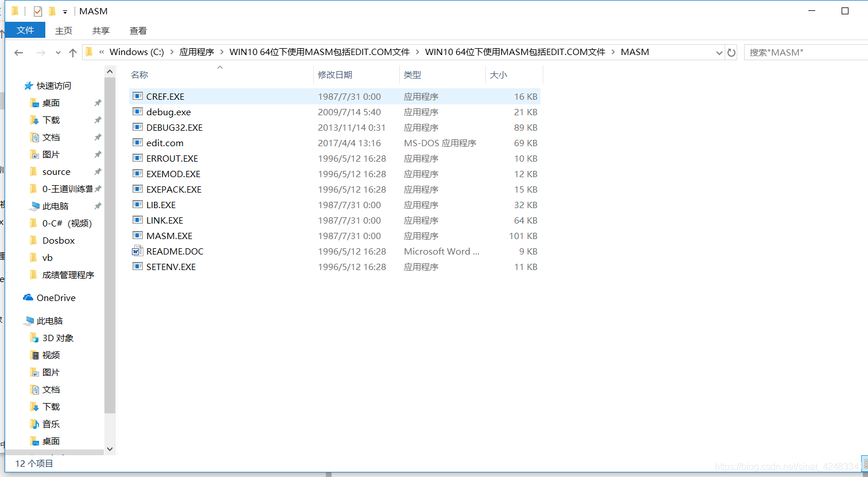
Task: Select the 此电脑 root tree item
Action: [43, 320]
